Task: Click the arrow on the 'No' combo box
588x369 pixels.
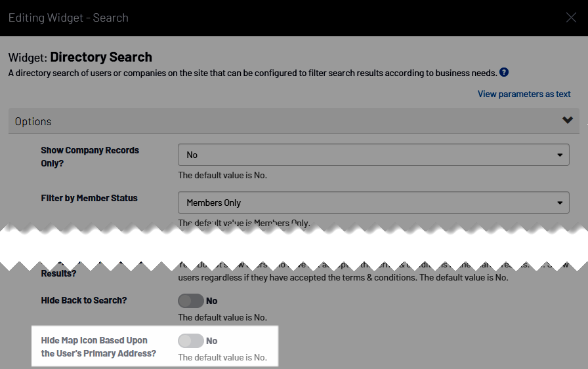Action: pos(559,155)
